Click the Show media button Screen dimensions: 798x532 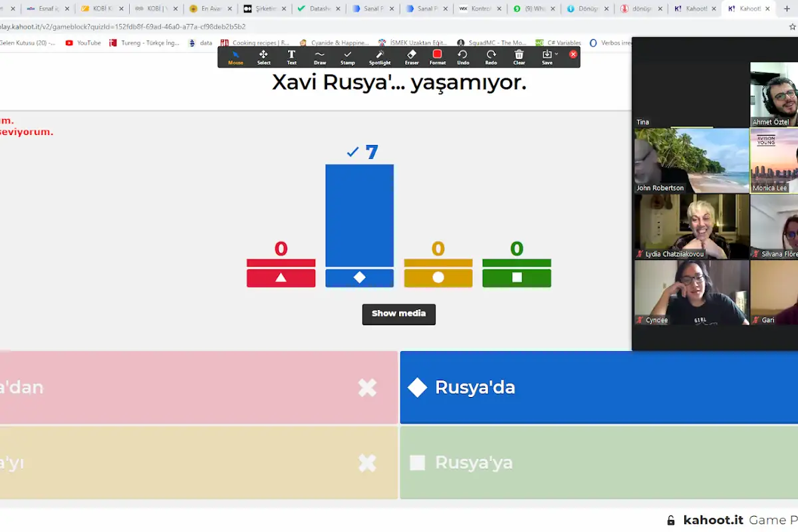[x=399, y=314]
